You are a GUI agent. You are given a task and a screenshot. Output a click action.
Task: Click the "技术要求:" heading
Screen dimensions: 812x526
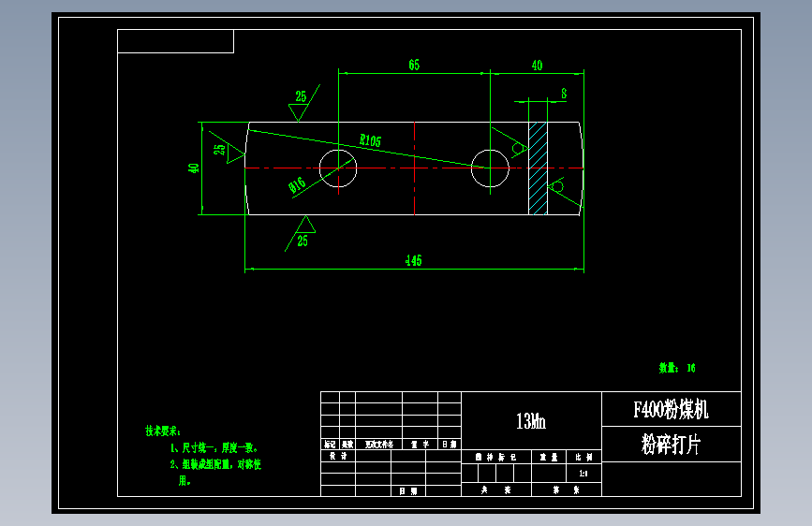(163, 431)
